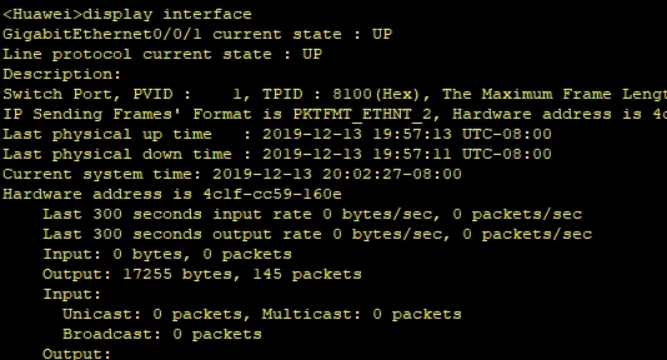This screenshot has height=360, width=667.
Task: Click Unicast: 0 packets text
Action: tap(152, 314)
